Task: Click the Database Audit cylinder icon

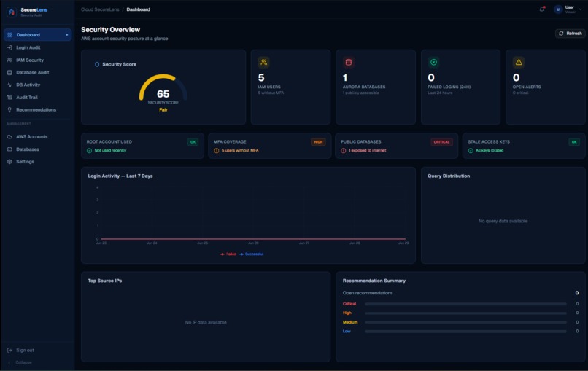Action: point(9,72)
